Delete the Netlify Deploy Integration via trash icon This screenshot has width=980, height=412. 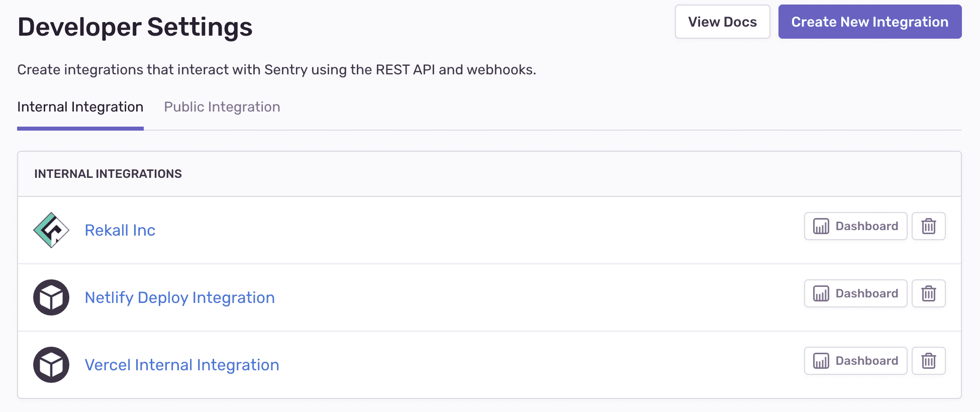pos(928,293)
